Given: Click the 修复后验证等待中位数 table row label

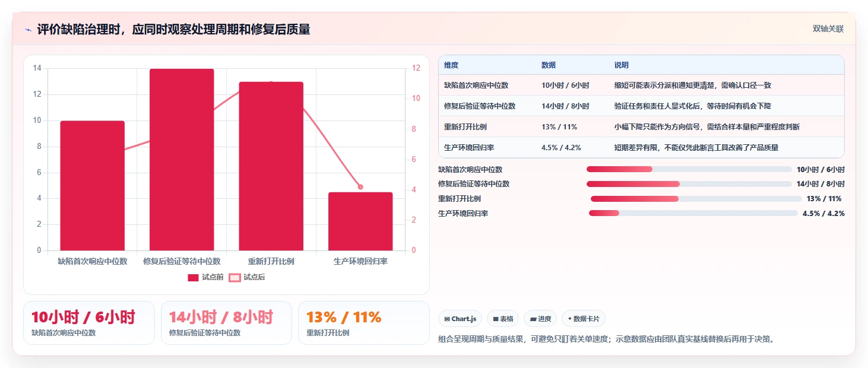Looking at the screenshot, I should [480, 106].
